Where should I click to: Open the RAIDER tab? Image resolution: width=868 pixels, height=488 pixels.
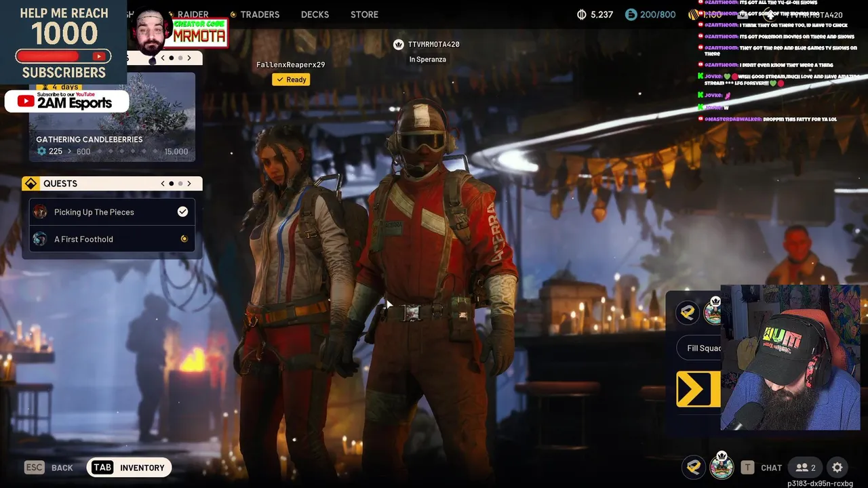pos(193,14)
